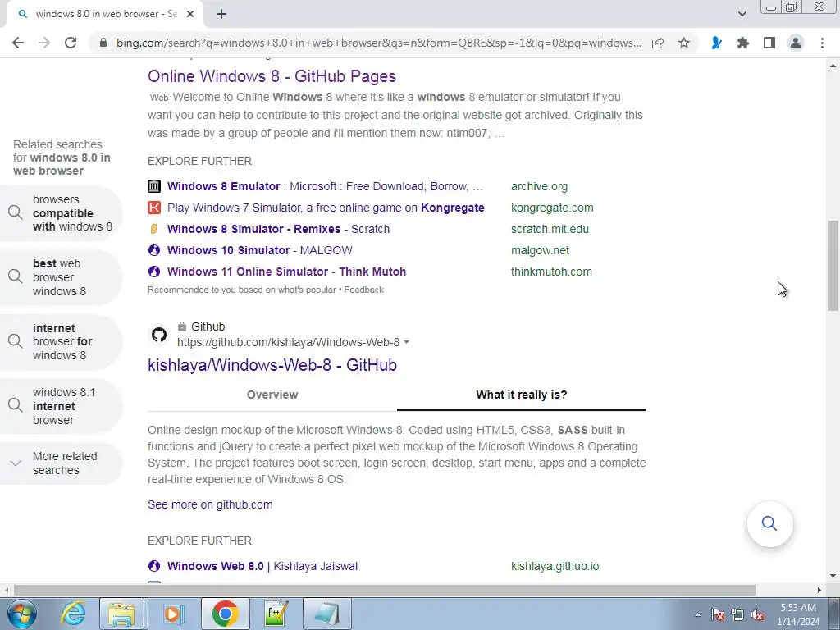Click 'thinkmutoh.com' domain text

(551, 272)
